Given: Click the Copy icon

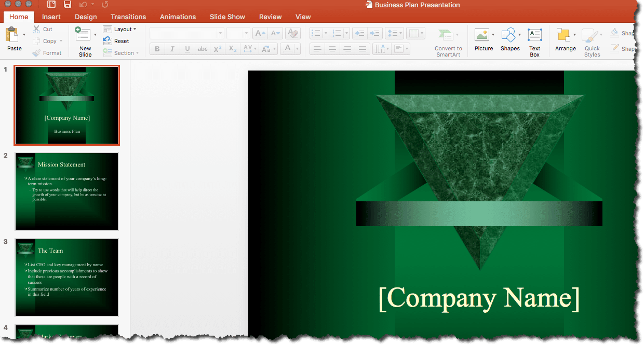Looking at the screenshot, I should click(36, 41).
